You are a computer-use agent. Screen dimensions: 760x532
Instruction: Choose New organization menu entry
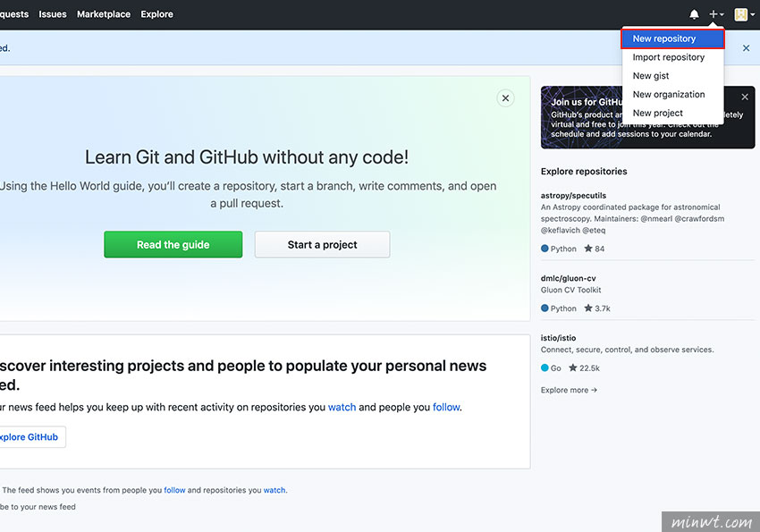tap(672, 95)
